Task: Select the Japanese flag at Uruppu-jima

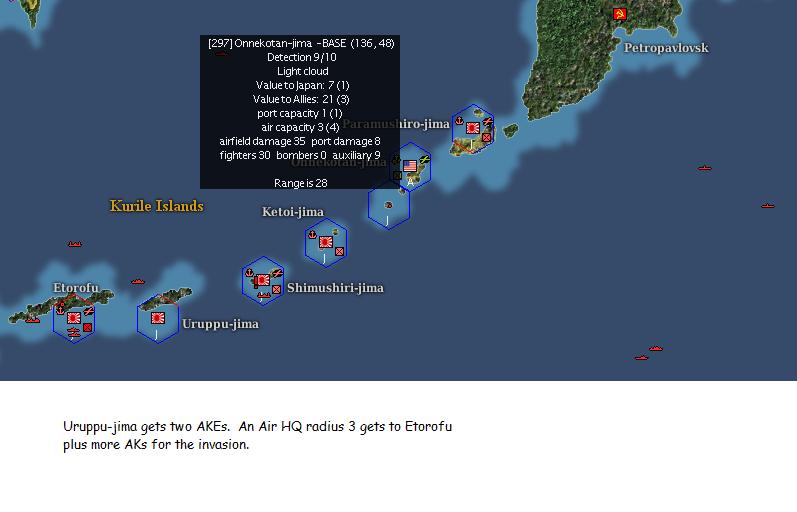Action: click(158, 318)
